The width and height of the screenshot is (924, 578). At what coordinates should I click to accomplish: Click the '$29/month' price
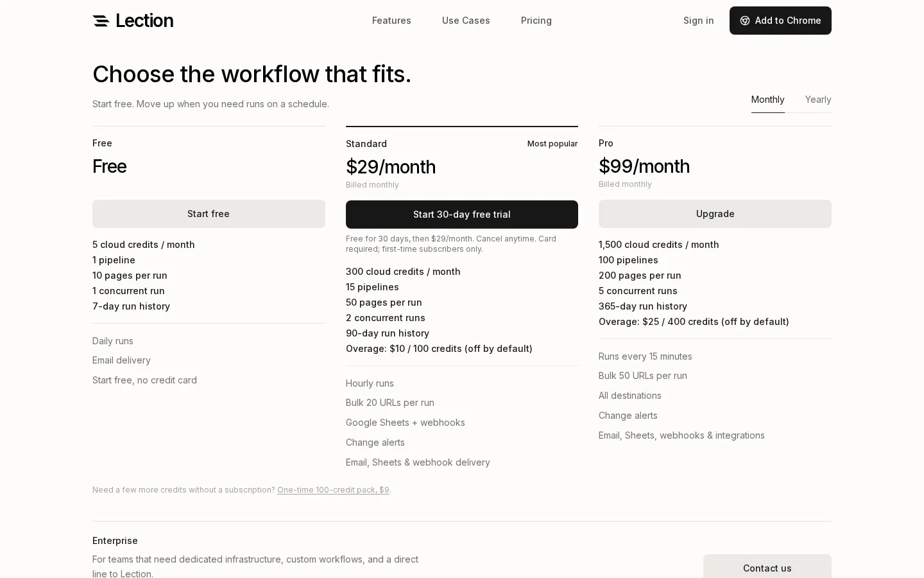point(391,167)
